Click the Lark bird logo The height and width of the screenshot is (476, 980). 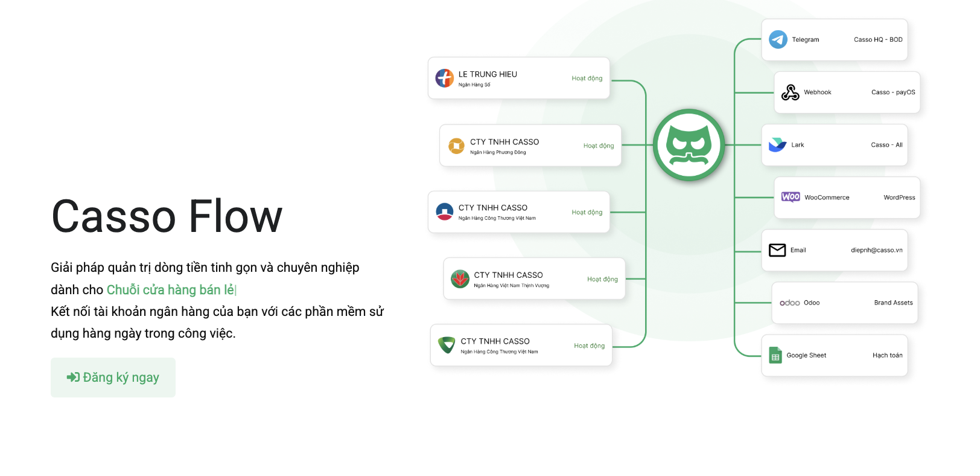[x=777, y=145]
